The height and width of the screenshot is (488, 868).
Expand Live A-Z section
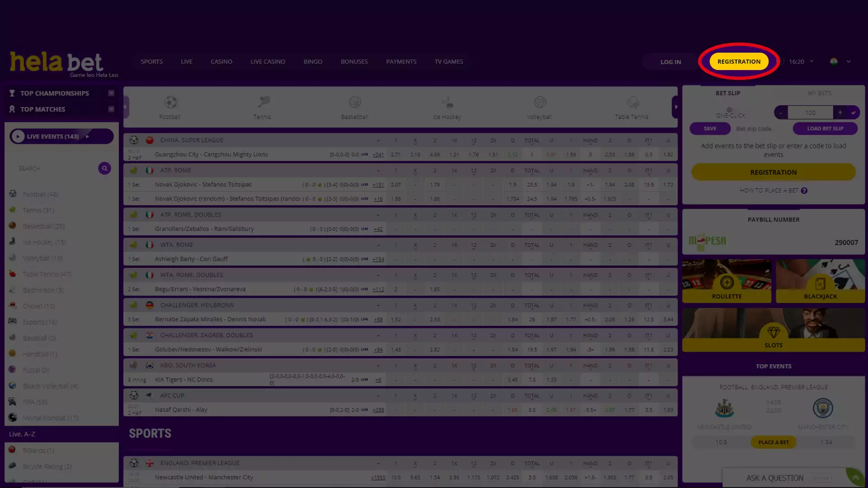pos(22,434)
